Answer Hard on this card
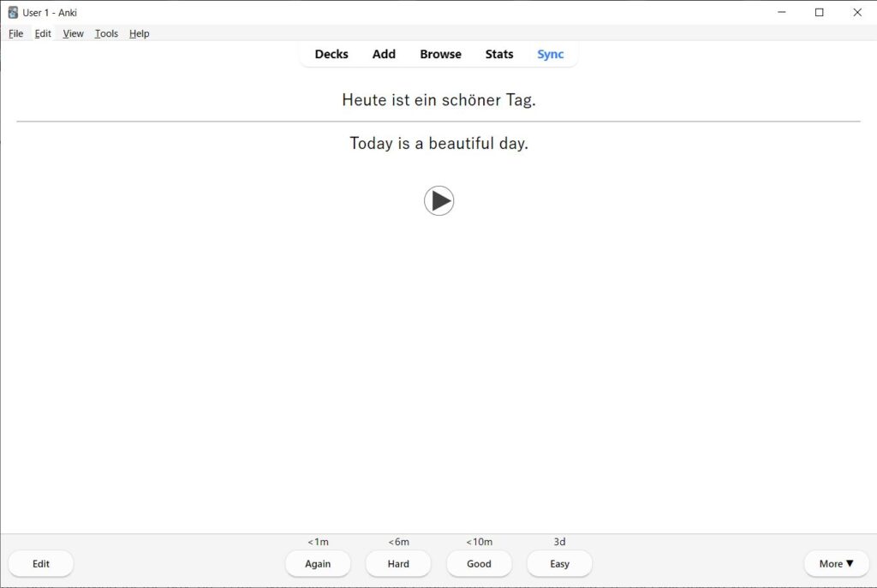 point(398,563)
